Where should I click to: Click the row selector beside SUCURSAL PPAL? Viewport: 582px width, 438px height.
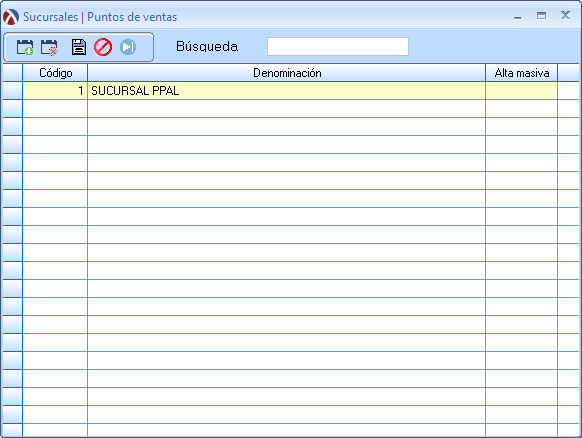coord(12,91)
